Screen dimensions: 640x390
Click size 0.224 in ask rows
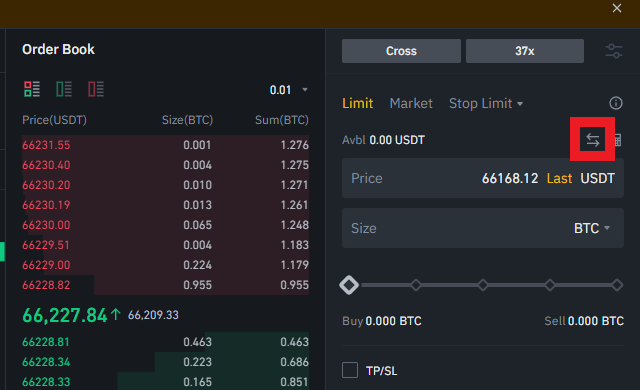(x=198, y=265)
